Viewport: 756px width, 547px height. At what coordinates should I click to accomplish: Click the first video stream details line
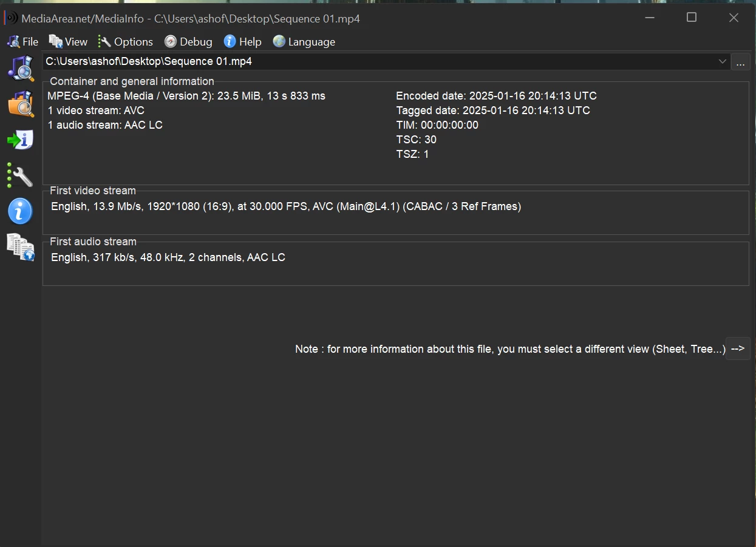[x=286, y=206]
